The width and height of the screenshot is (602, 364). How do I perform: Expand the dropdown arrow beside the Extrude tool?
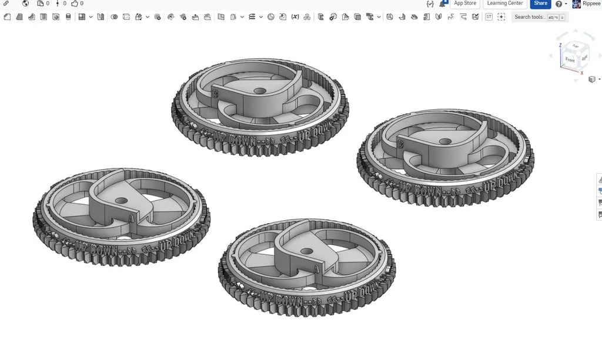91,16
